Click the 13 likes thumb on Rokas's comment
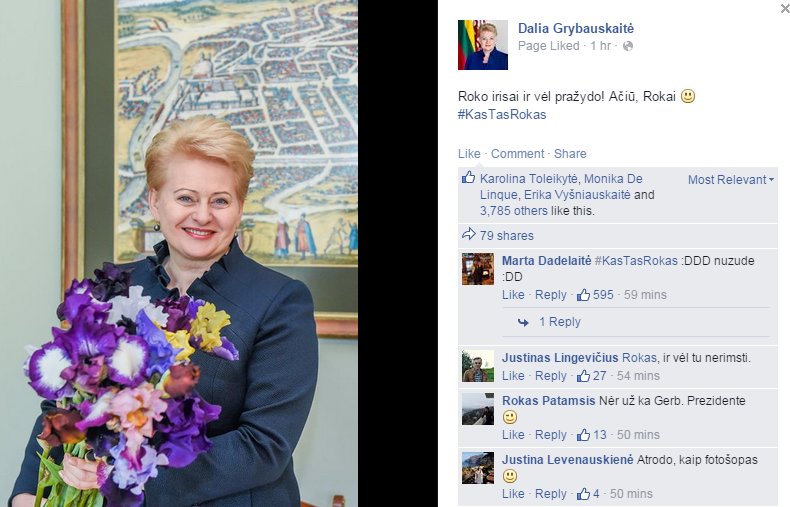The height and width of the screenshot is (507, 790). pyautogui.click(x=583, y=434)
